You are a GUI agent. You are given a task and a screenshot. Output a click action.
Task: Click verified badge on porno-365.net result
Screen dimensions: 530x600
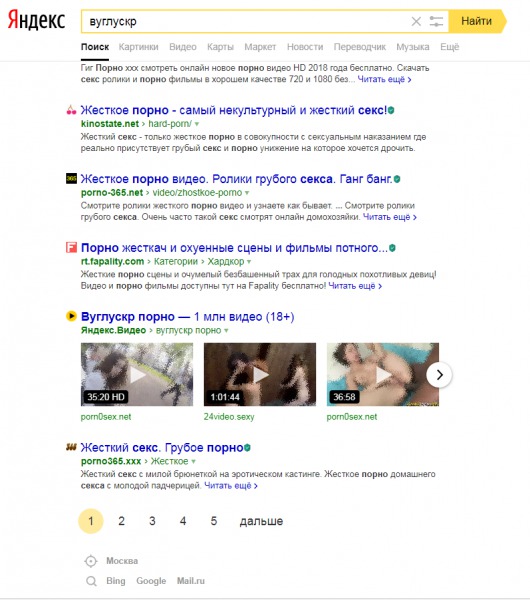(x=397, y=179)
